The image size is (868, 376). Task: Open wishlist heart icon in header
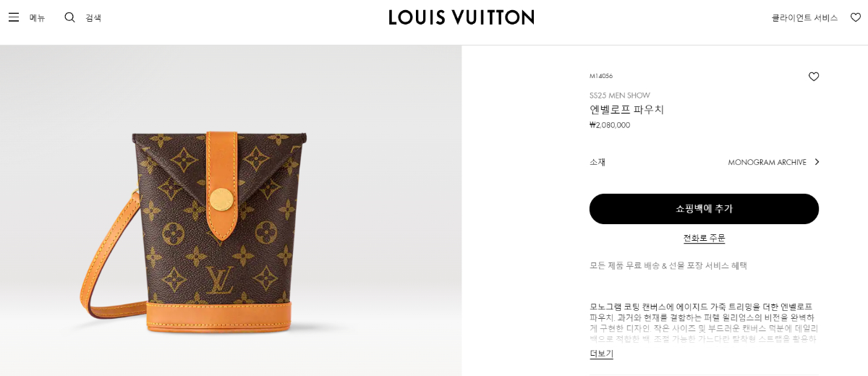(x=856, y=17)
